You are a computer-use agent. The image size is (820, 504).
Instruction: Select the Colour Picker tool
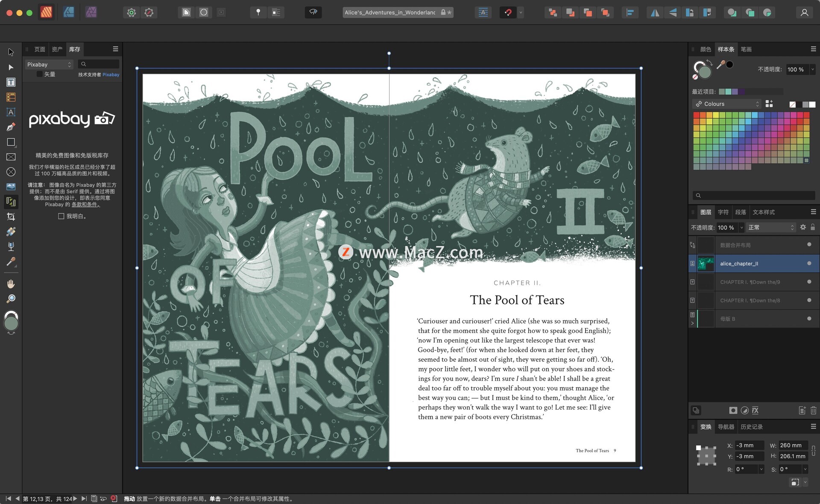click(x=11, y=261)
